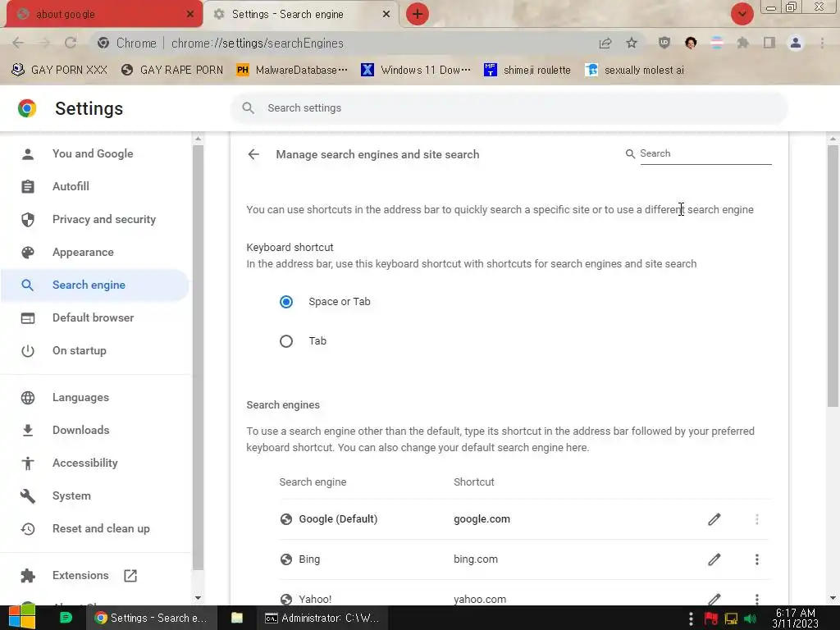Edit the Bing search engine entry
The width and height of the screenshot is (840, 630).
(714, 559)
